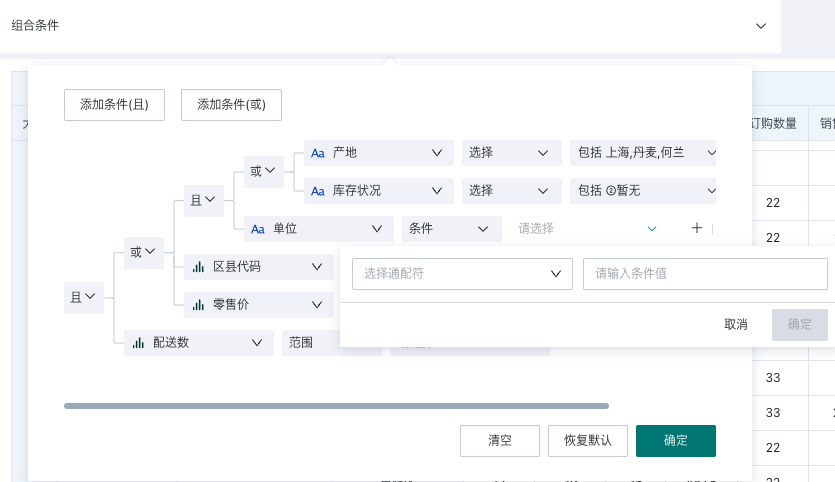This screenshot has height=482, width=835.
Task: Collapse the 组合条件 panel chevron
Action: point(760,26)
